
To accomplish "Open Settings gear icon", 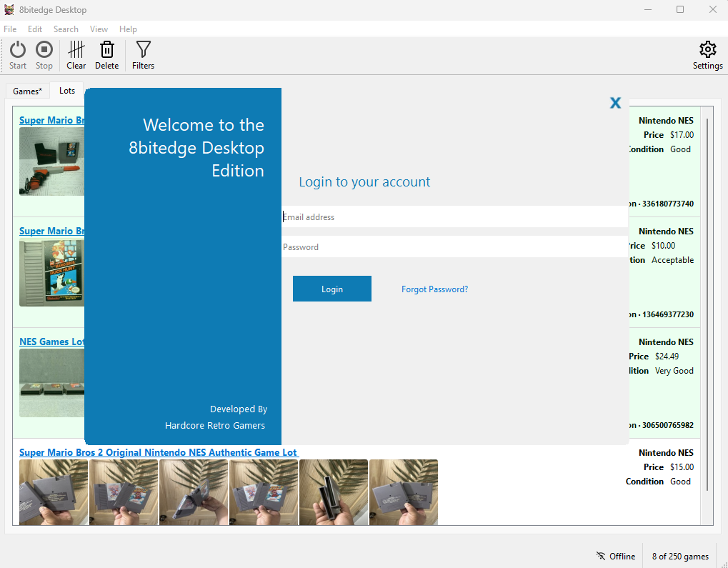I will pyautogui.click(x=707, y=50).
